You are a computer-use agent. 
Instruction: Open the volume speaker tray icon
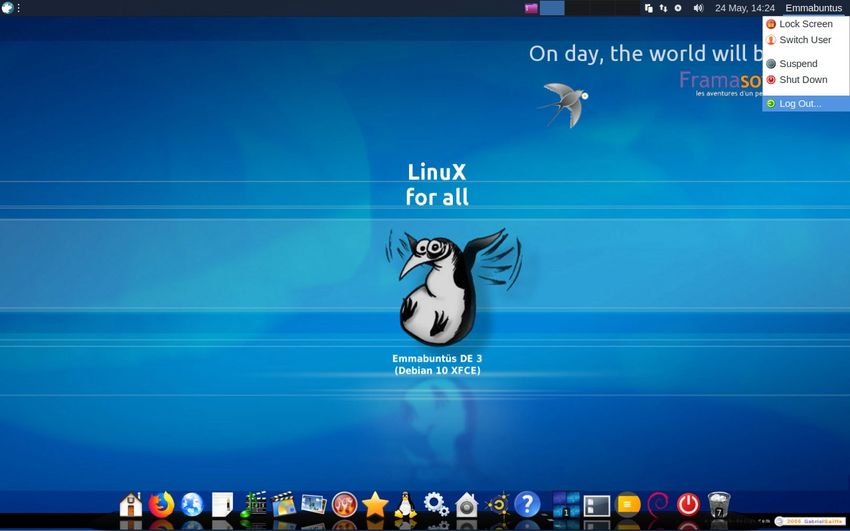698,8
